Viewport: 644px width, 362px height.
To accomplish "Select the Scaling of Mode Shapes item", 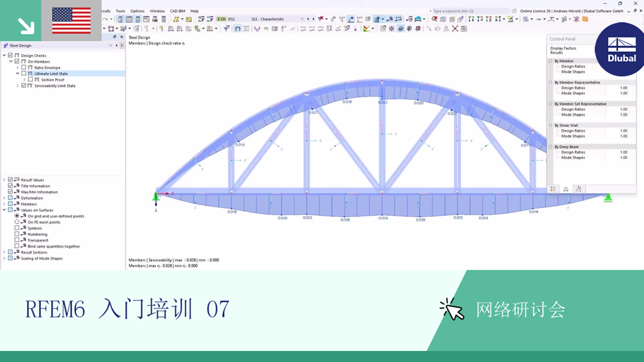I will (41, 259).
